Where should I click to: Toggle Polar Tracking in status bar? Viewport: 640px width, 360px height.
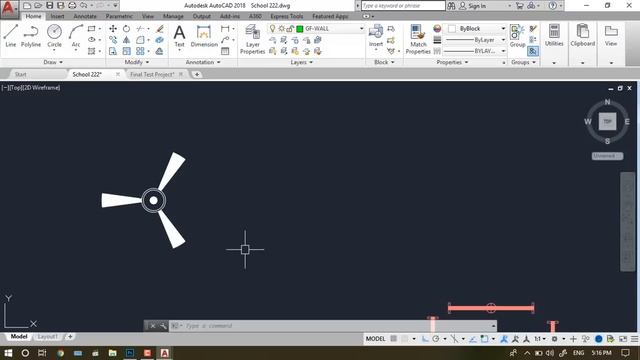(436, 339)
